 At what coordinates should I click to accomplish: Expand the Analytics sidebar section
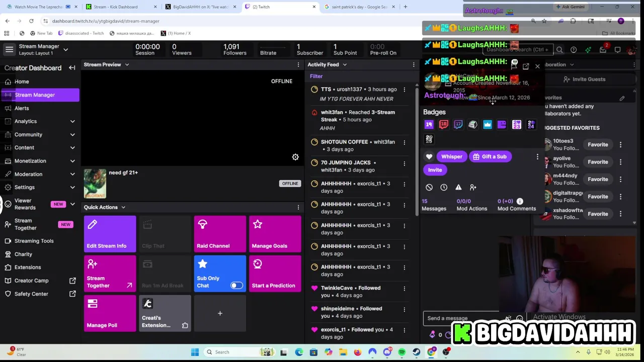click(x=72, y=121)
